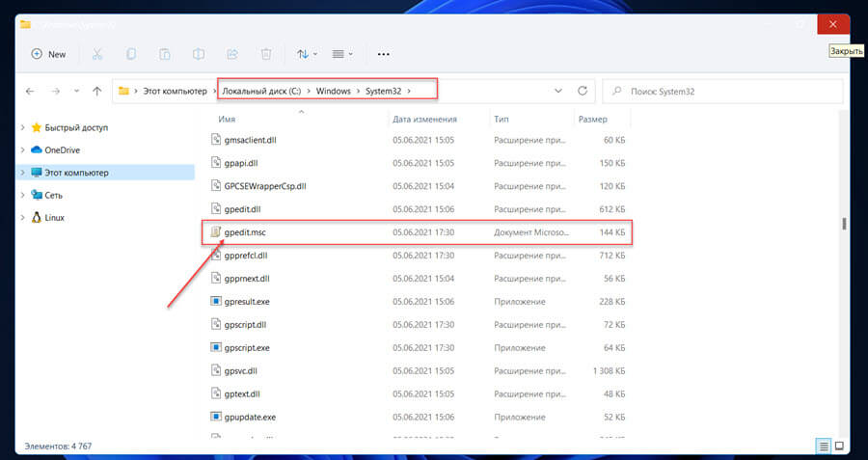
Task: Sort by Дата изменения column header
Action: pos(424,119)
